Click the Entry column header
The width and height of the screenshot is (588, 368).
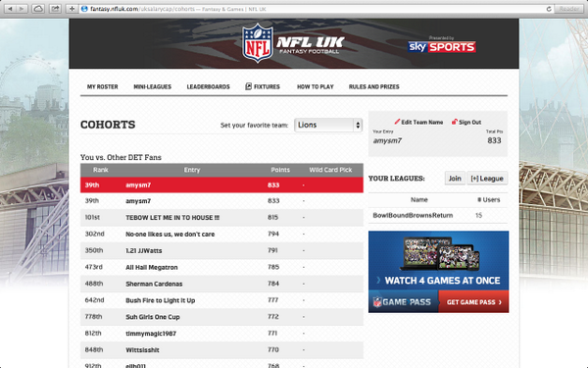[192, 170]
